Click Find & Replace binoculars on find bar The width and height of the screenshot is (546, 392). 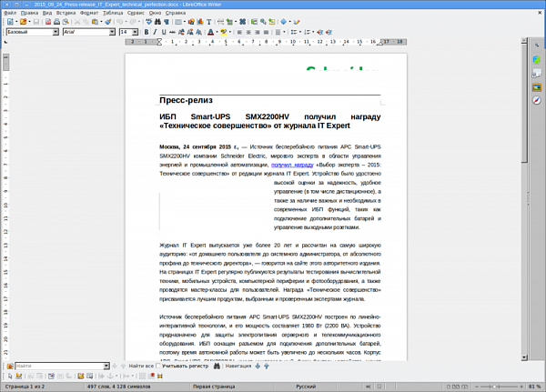coord(217,366)
